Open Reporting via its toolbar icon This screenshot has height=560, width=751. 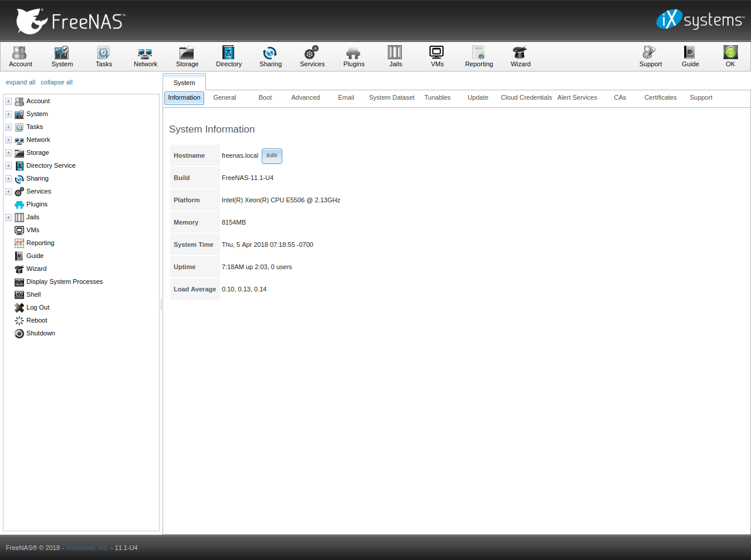479,56
